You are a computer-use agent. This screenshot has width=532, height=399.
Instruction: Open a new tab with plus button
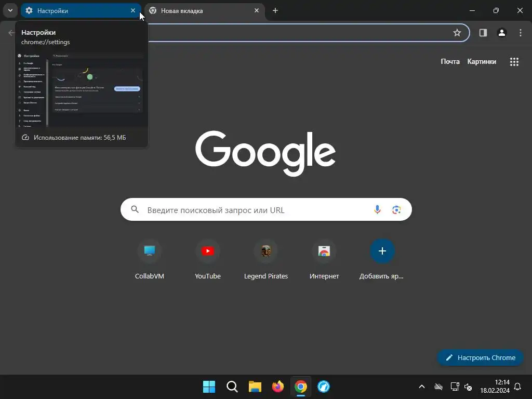point(275,10)
